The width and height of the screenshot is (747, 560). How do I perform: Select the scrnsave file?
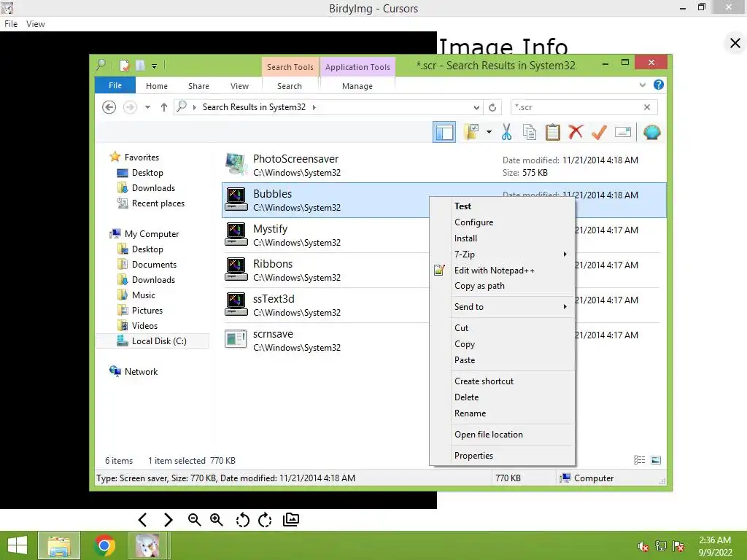(x=326, y=340)
